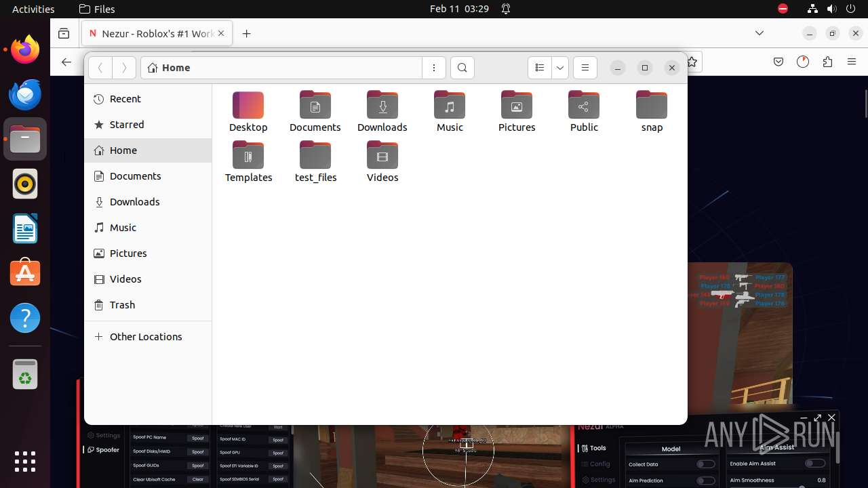Screen dimensions: 868x488
Task: Open the snap folder
Action: click(x=652, y=113)
